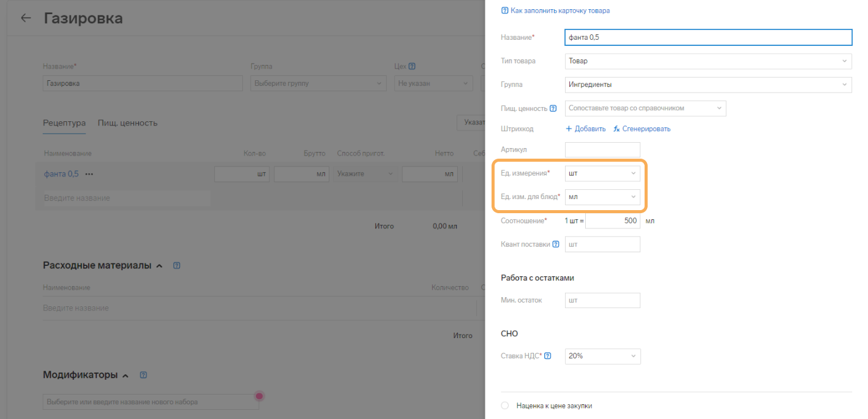This screenshot has height=419, width=868.
Task: Click the Кол-во field in фанта 0,5 row
Action: 242,174
